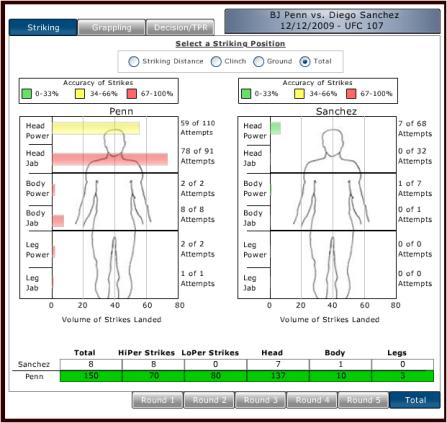Click Penn's yellow Head Power bar
This screenshot has height=423, width=447.
(x=96, y=128)
